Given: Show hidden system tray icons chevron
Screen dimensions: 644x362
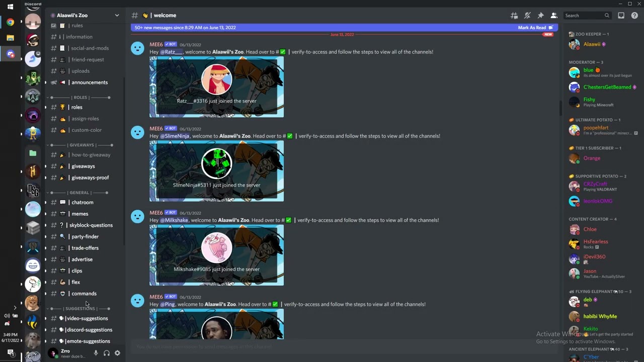Looking at the screenshot, I should pyautogui.click(x=15, y=307).
